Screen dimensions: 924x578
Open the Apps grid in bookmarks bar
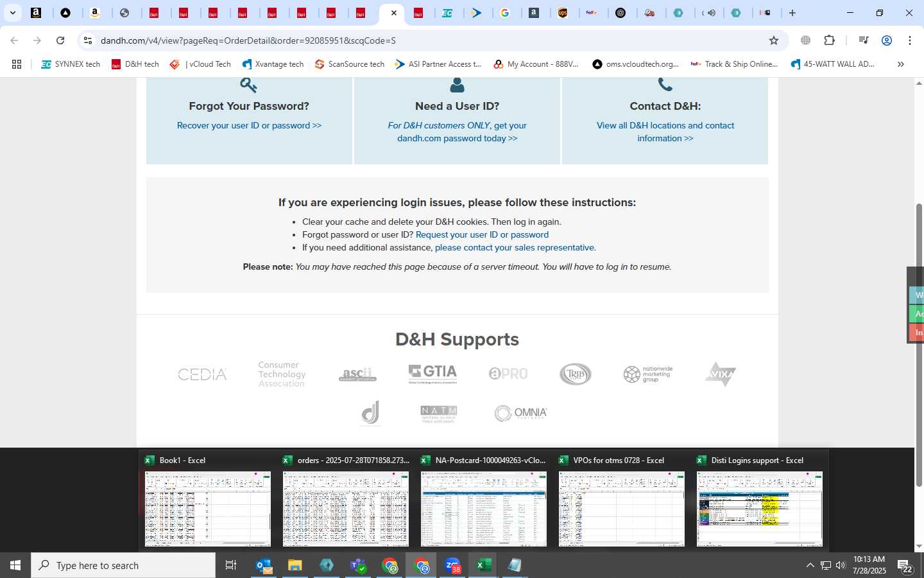coord(17,64)
